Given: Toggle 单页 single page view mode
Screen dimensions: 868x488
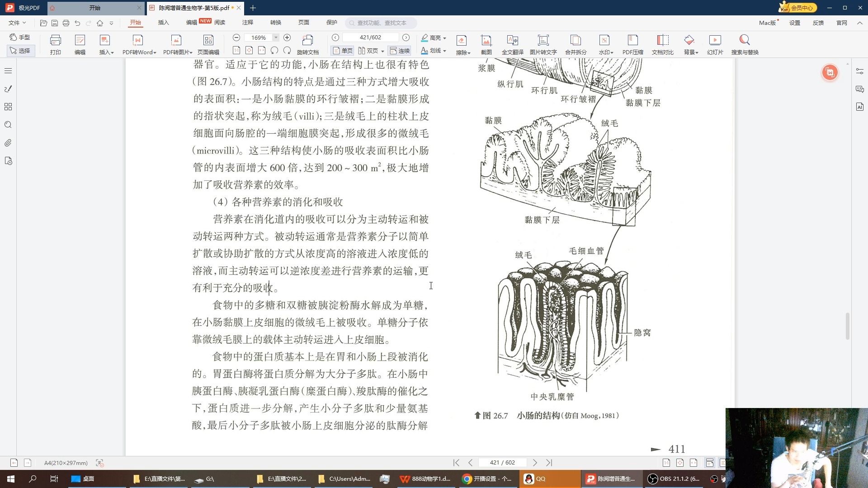Looking at the screenshot, I should click(x=342, y=51).
